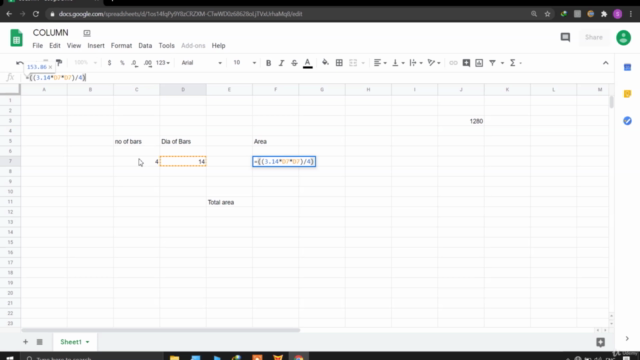Open the Edit menu
640x360 pixels.
(55, 46)
